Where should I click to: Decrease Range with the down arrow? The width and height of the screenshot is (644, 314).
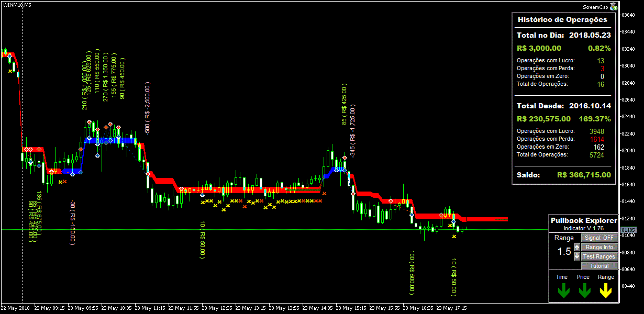coord(577,256)
